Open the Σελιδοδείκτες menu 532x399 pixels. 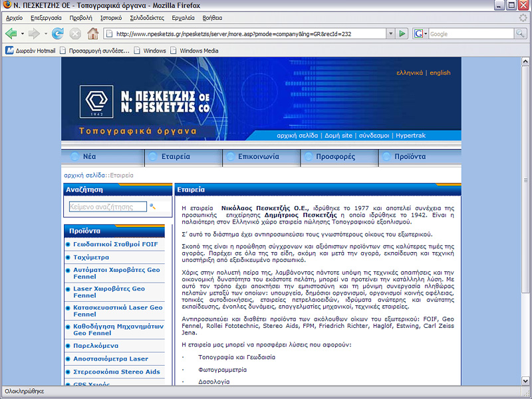click(147, 18)
